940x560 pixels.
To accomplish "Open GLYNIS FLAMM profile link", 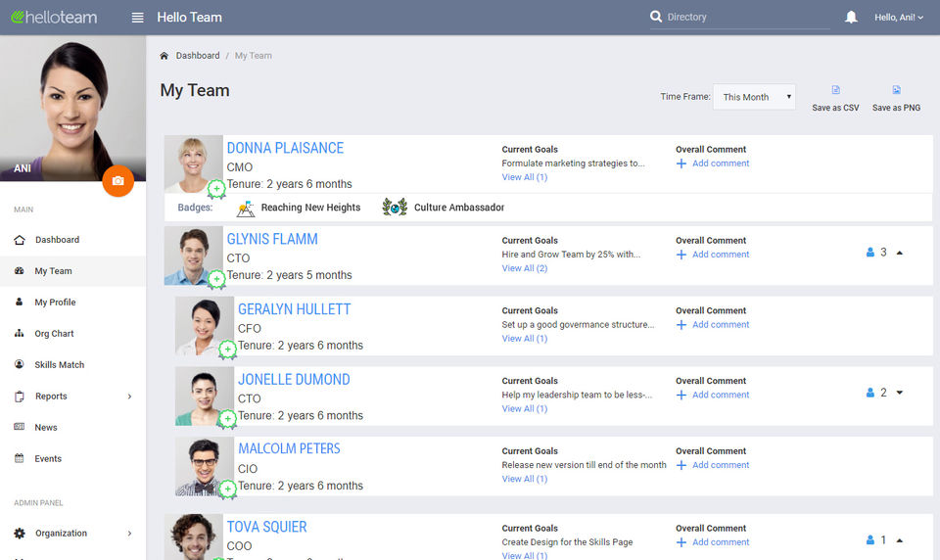I will tap(272, 239).
